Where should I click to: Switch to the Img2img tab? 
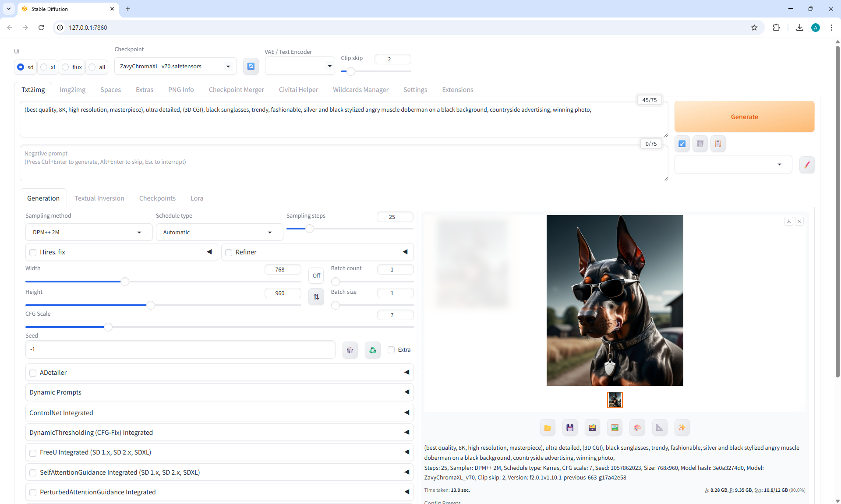[72, 90]
